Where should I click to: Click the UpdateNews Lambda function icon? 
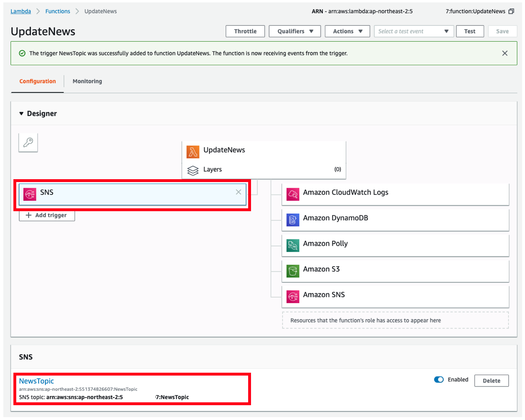193,152
